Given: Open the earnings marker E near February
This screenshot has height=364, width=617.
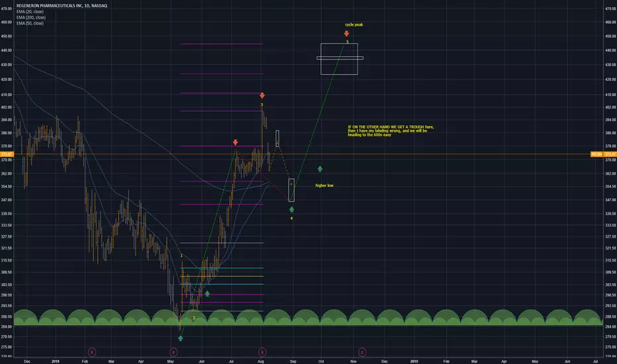Looking at the screenshot, I should [x=91, y=352].
